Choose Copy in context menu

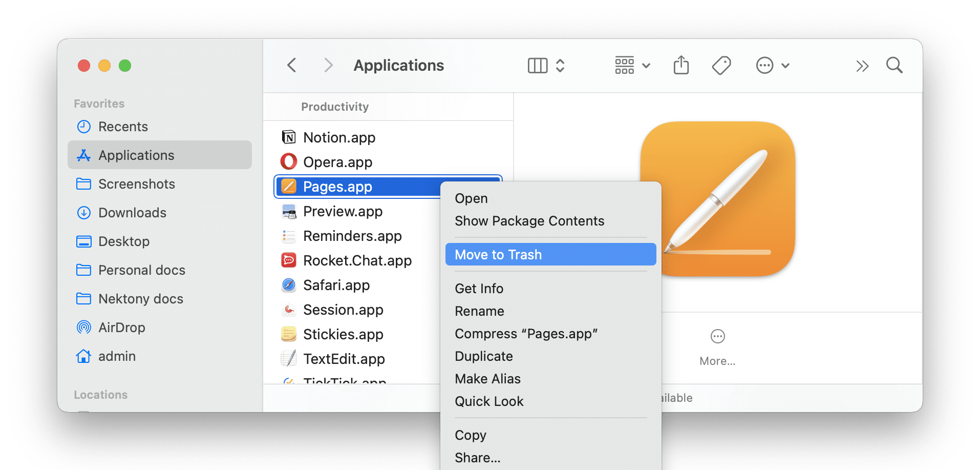(x=551, y=435)
